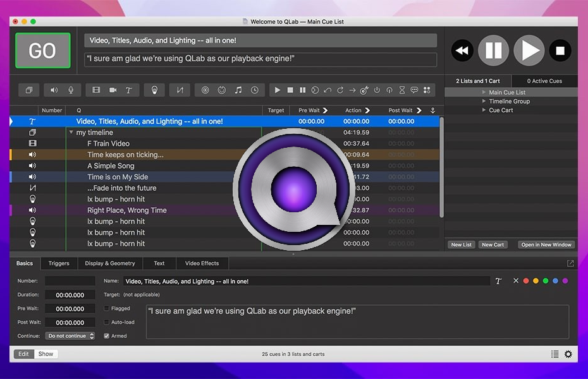Add a Stop cue from the toolbar
The width and height of the screenshot is (588, 379).
click(x=290, y=90)
